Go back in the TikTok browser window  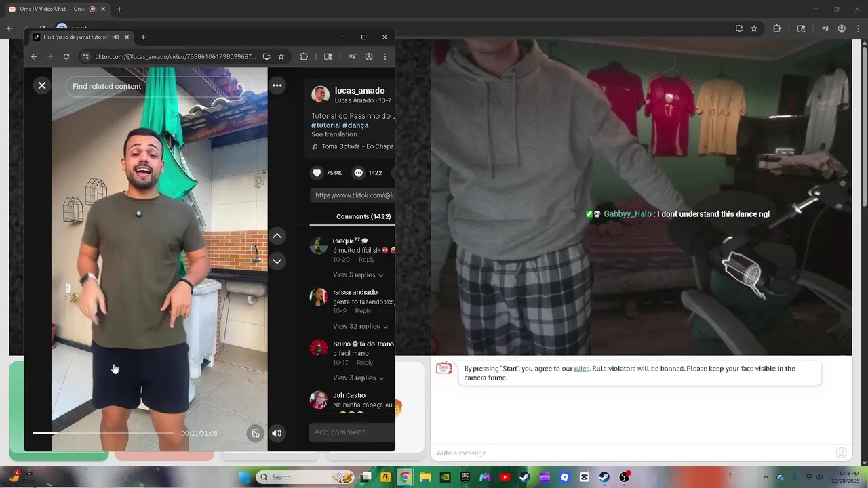point(34,56)
